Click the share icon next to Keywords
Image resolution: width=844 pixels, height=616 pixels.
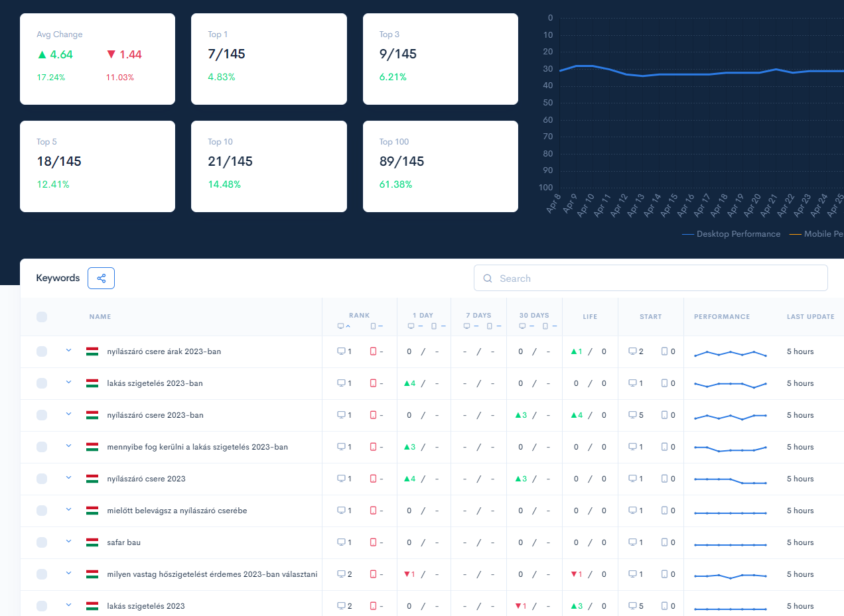[102, 278]
